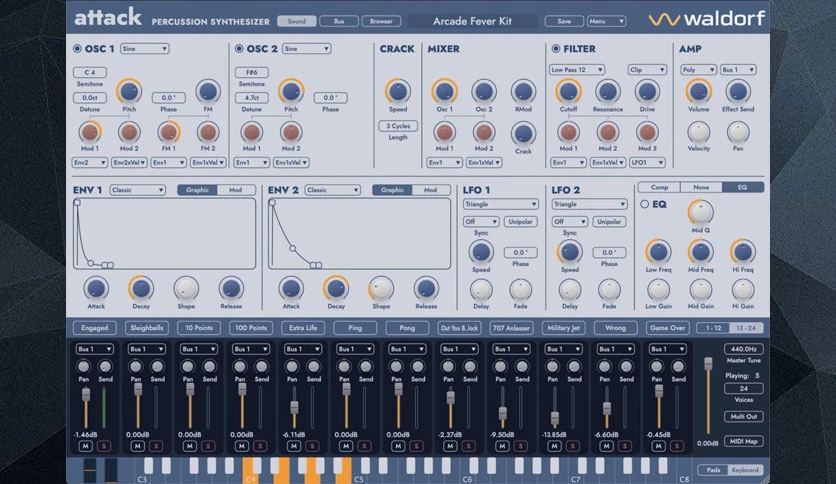Switch to Keyboard view tab

745,470
